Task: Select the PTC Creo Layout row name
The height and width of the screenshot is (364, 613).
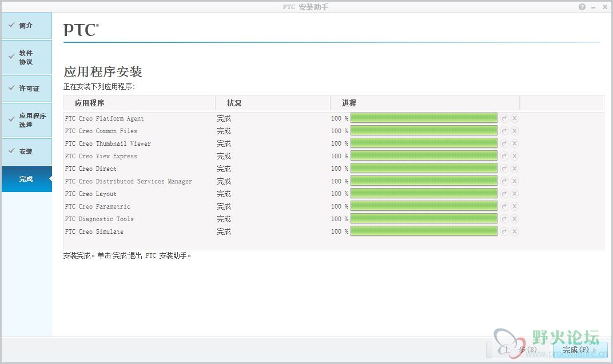Action: [x=91, y=194]
